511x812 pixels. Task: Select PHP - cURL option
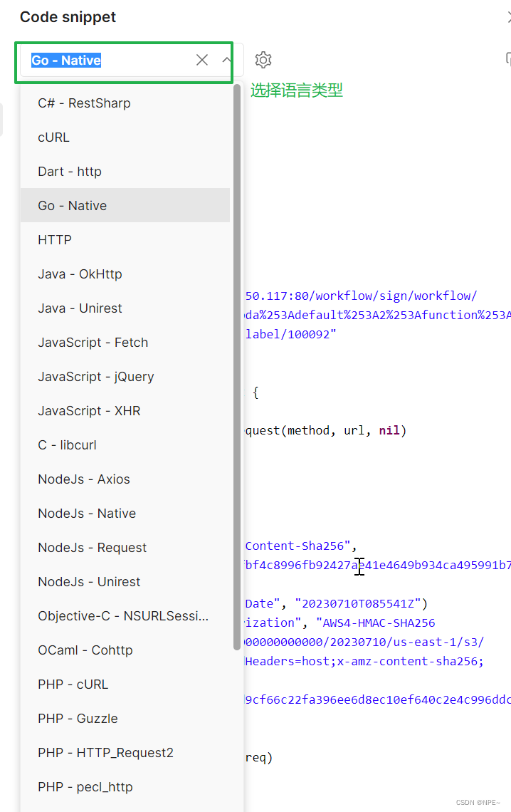pyautogui.click(x=125, y=684)
